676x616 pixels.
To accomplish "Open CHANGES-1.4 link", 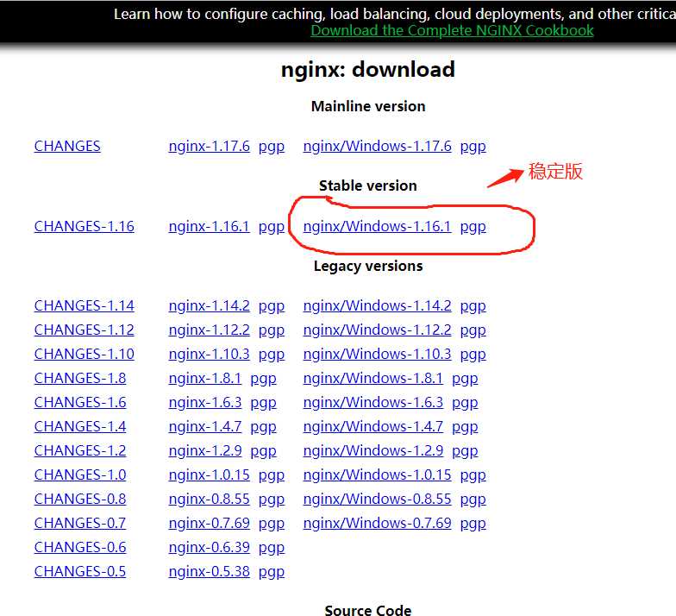I will point(80,426).
